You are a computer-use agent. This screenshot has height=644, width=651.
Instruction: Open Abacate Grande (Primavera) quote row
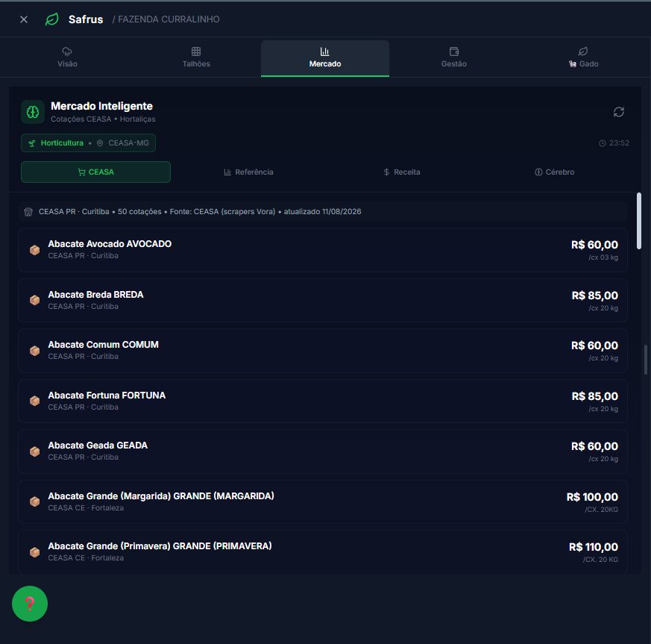[x=323, y=552]
